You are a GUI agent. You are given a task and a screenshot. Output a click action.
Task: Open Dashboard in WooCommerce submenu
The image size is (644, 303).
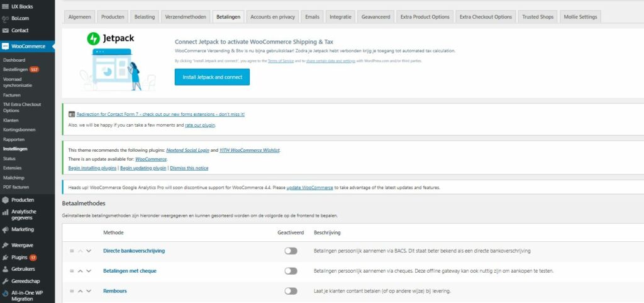14,60
